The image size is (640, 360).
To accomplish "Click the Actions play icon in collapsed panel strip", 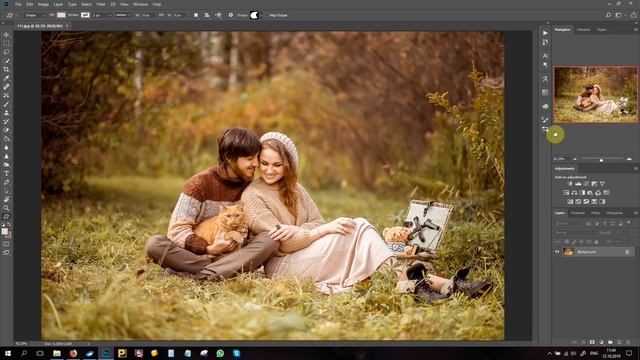I will tap(545, 33).
